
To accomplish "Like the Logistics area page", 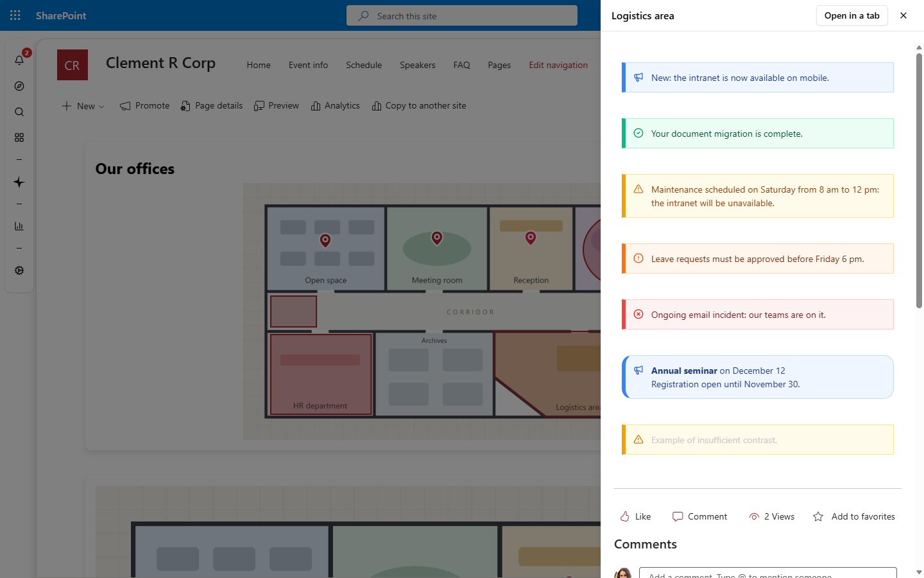I will point(635,516).
